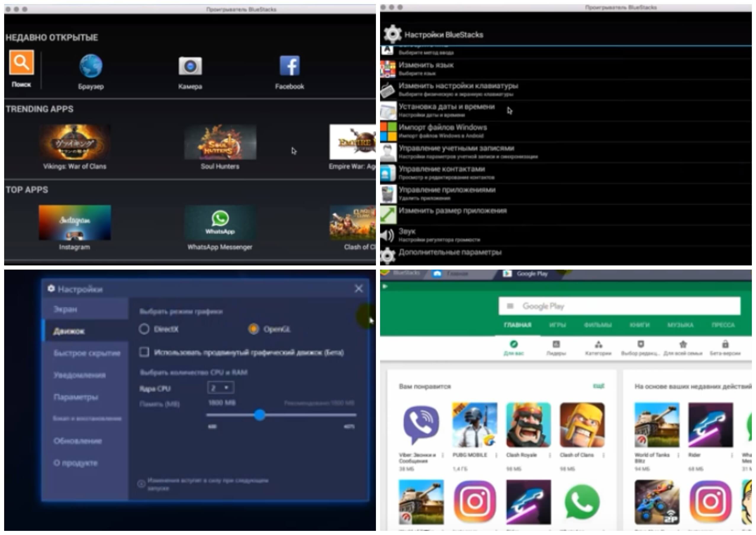
Task: Open the Rider app icon labeled Rider
Action: click(x=710, y=425)
